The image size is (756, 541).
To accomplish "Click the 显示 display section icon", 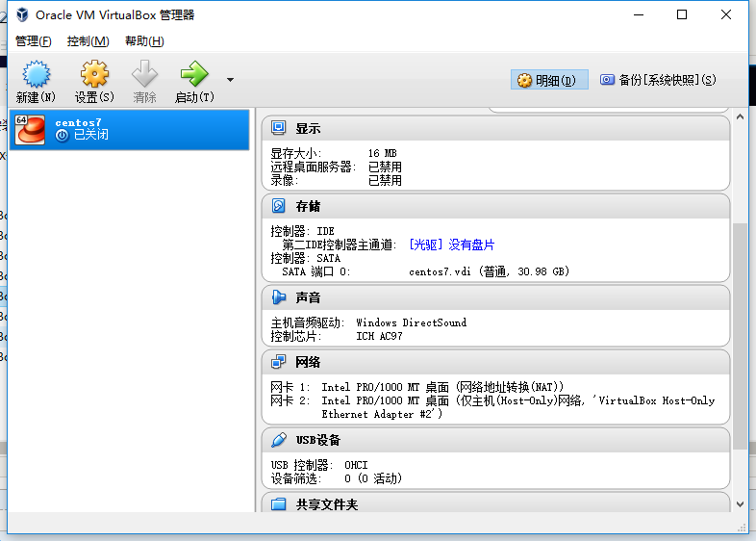I will [x=279, y=128].
